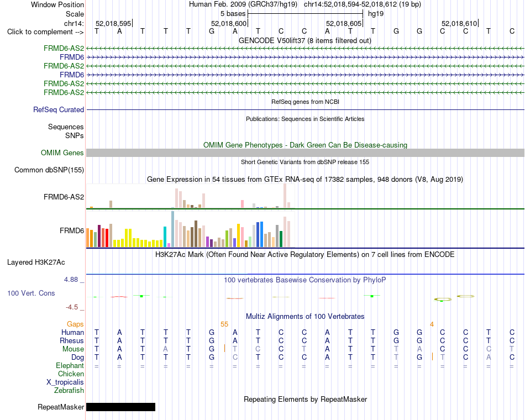Open the GENCODE V50lift37 track title
This screenshot has height=420, width=525.
click(x=305, y=40)
